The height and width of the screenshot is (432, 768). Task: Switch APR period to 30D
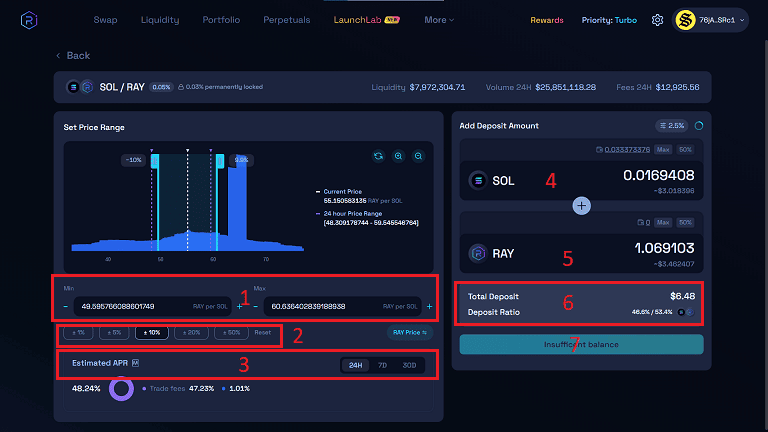(x=409, y=365)
